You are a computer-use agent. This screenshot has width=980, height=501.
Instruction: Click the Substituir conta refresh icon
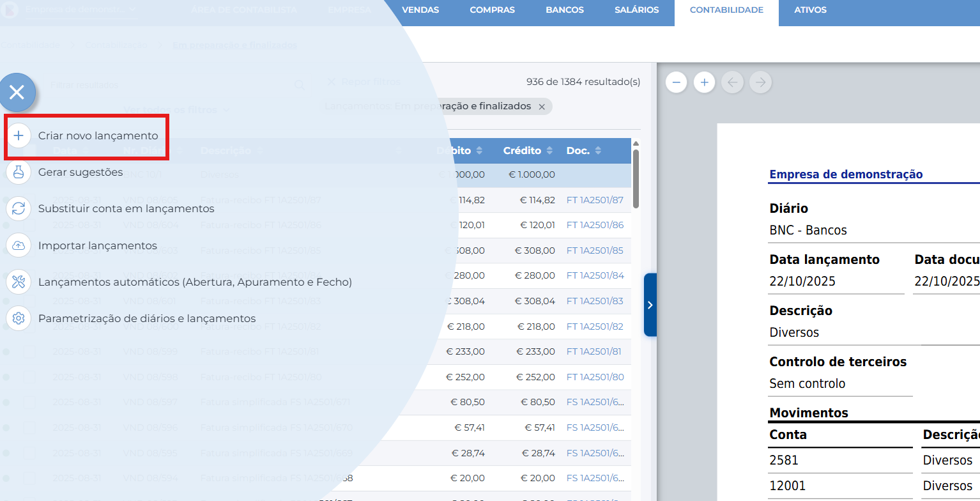click(19, 208)
